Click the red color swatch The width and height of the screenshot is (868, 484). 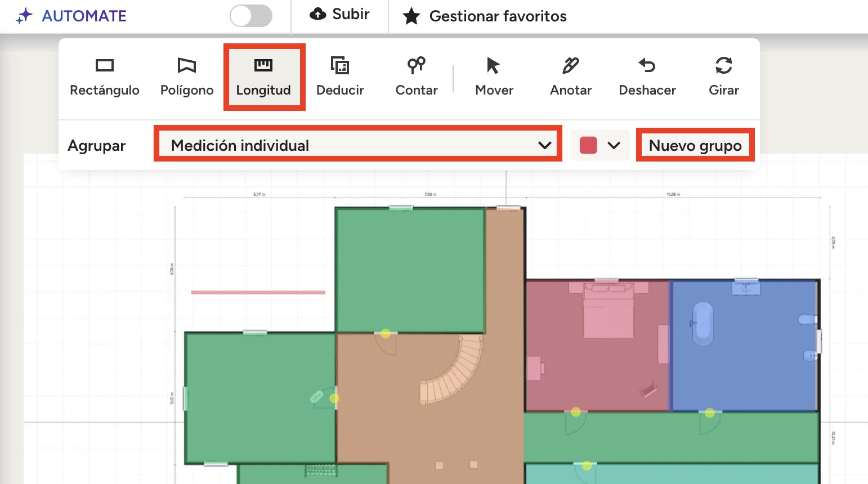pos(588,145)
